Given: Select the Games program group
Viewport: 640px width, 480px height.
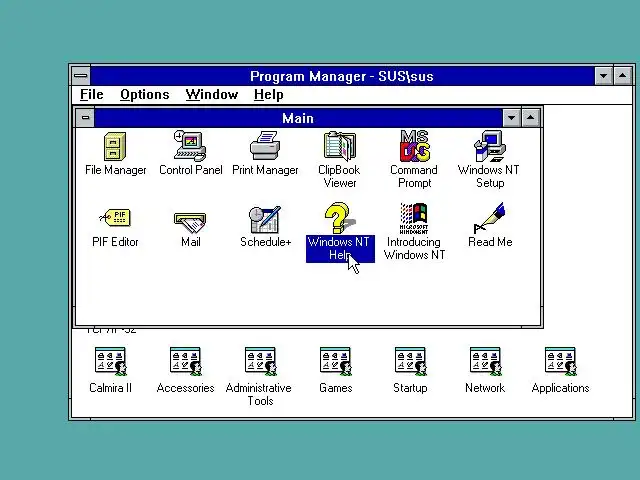Looking at the screenshot, I should tap(336, 362).
